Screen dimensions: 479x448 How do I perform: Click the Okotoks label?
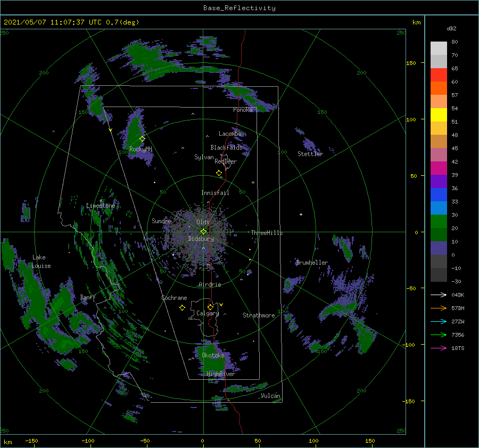pos(213,355)
